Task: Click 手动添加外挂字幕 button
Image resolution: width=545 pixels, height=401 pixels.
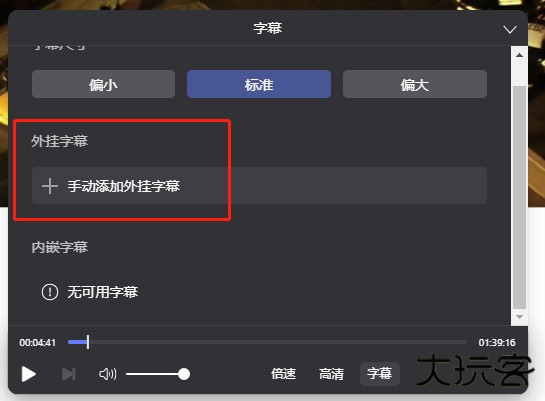Action: pos(259,186)
